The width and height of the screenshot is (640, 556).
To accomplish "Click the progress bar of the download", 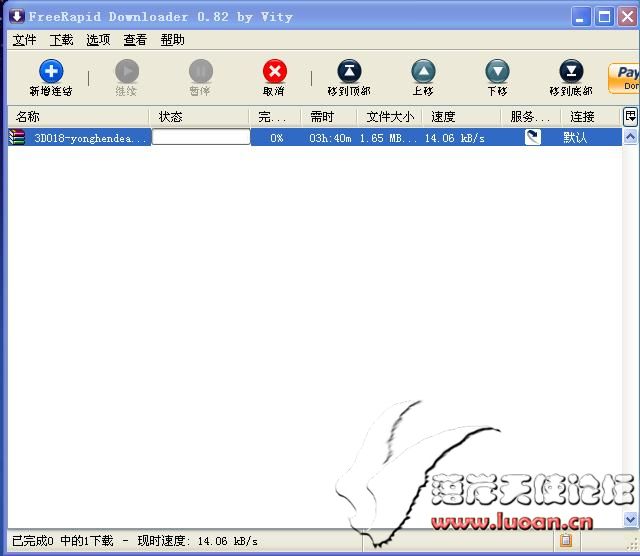I will coord(201,137).
